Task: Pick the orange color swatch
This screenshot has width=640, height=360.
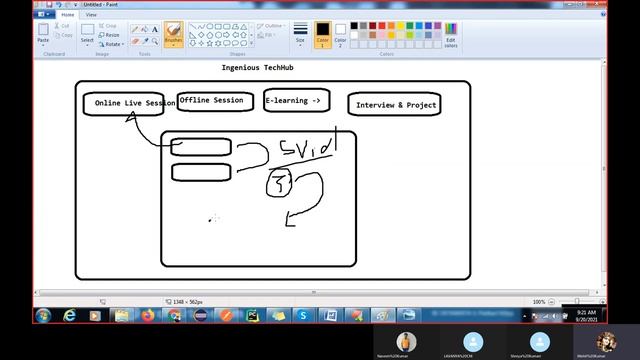Action: [x=391, y=26]
